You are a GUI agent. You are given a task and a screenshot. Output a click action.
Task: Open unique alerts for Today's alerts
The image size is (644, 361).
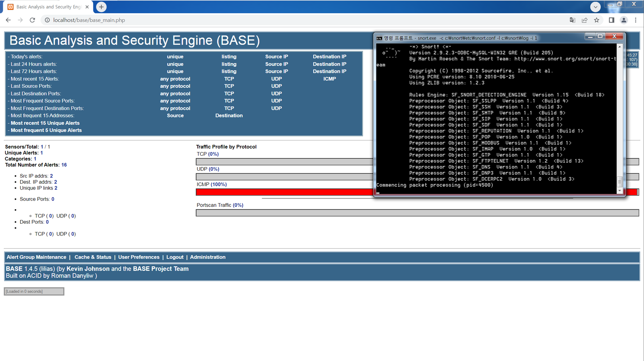click(x=175, y=57)
